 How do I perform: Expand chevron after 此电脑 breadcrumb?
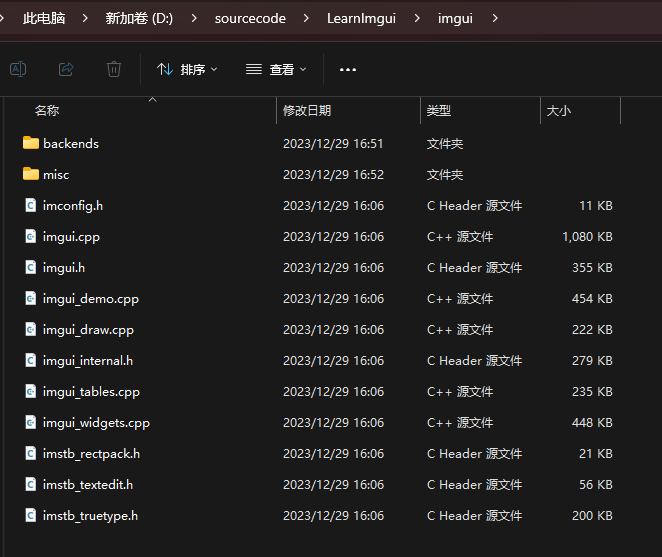(x=85, y=18)
